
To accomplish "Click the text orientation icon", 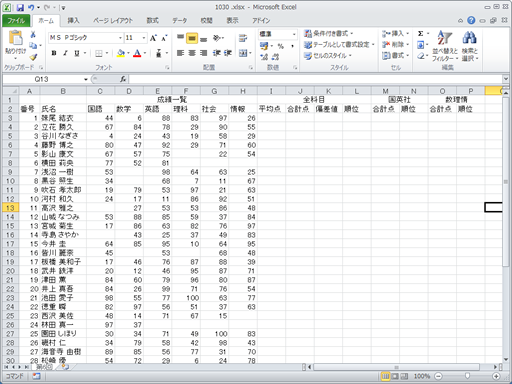I will click(217, 38).
